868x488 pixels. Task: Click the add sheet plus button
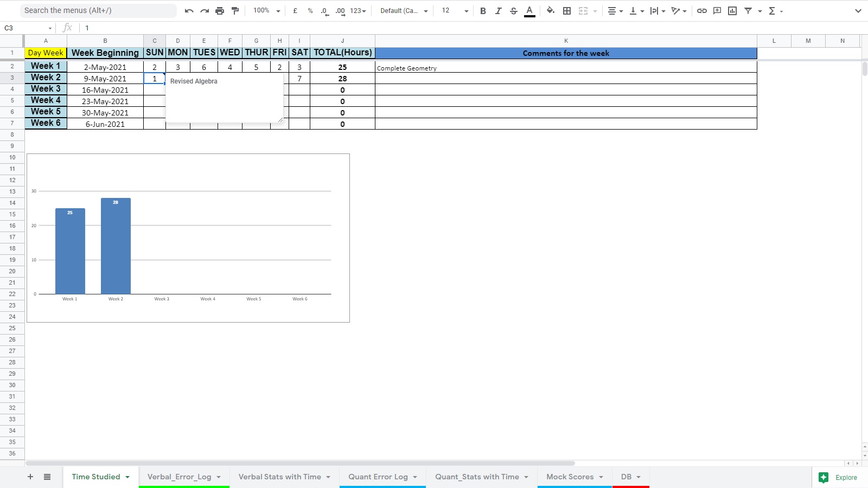tap(30, 477)
